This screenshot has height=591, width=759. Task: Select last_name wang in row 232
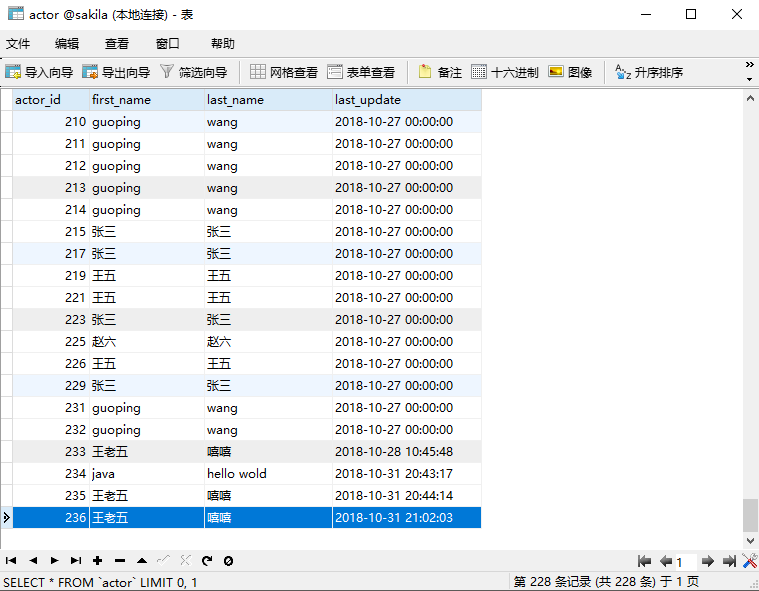tap(269, 430)
